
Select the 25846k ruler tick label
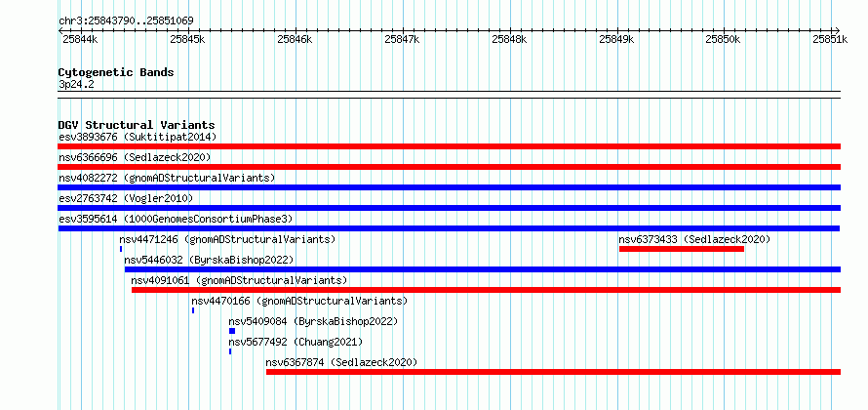click(296, 39)
